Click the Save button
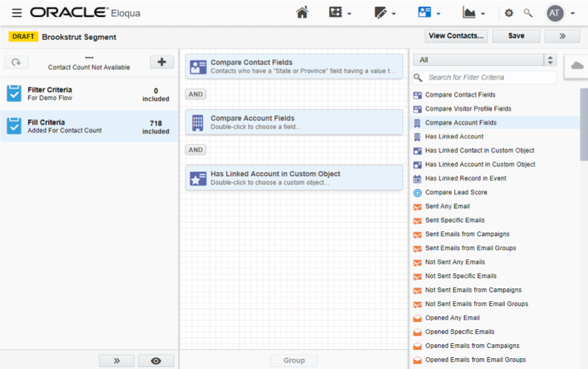This screenshot has width=588, height=369. coord(516,36)
